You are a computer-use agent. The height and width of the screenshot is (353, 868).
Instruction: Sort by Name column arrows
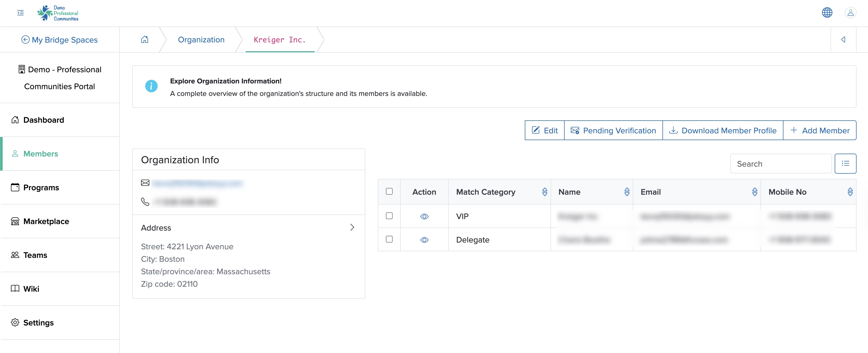(627, 192)
